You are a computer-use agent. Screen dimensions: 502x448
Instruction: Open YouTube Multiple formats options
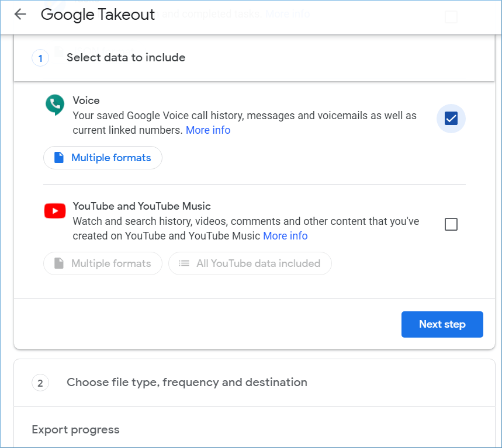[x=103, y=263]
